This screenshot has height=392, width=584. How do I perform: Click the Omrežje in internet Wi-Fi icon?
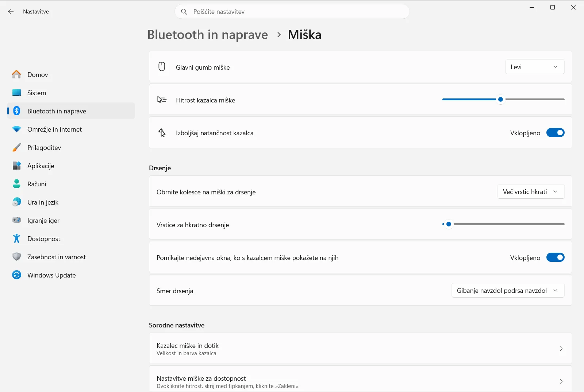click(16, 129)
